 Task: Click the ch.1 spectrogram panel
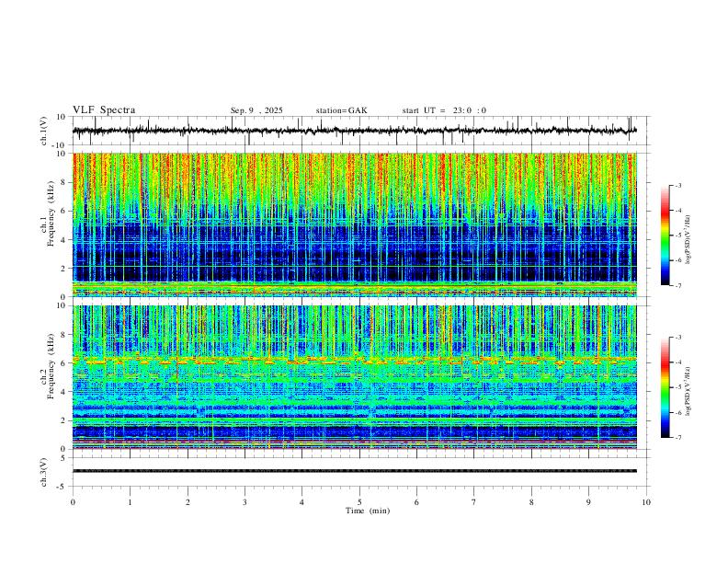click(355, 224)
